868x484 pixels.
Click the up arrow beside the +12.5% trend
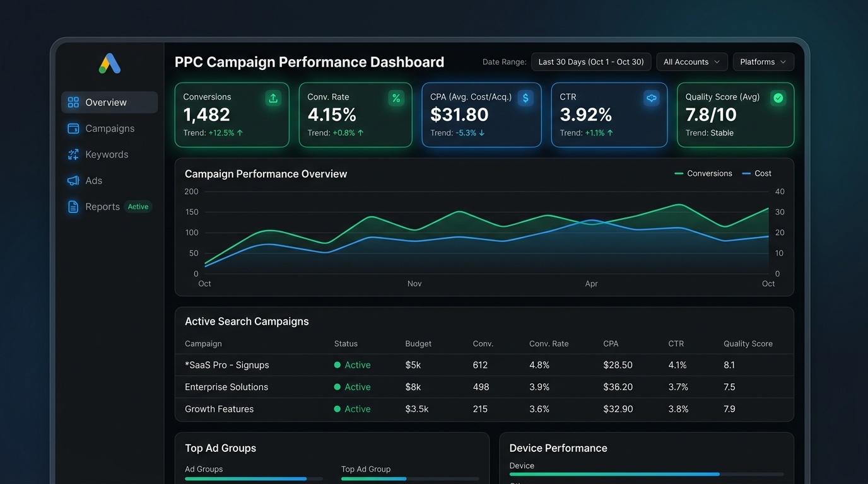240,133
